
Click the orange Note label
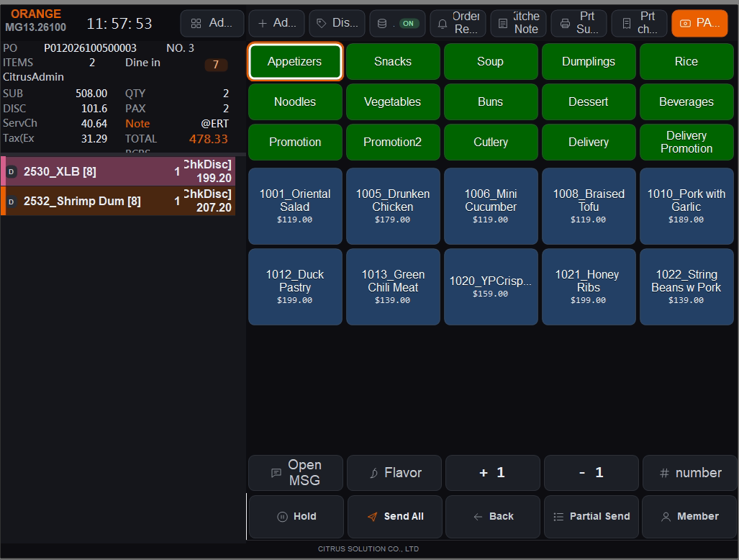[137, 124]
